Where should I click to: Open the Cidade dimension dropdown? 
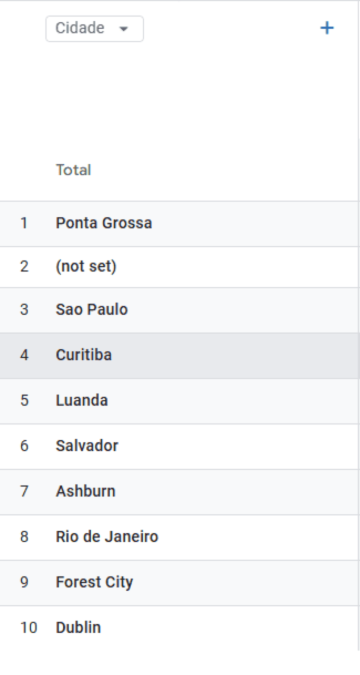coord(95,29)
